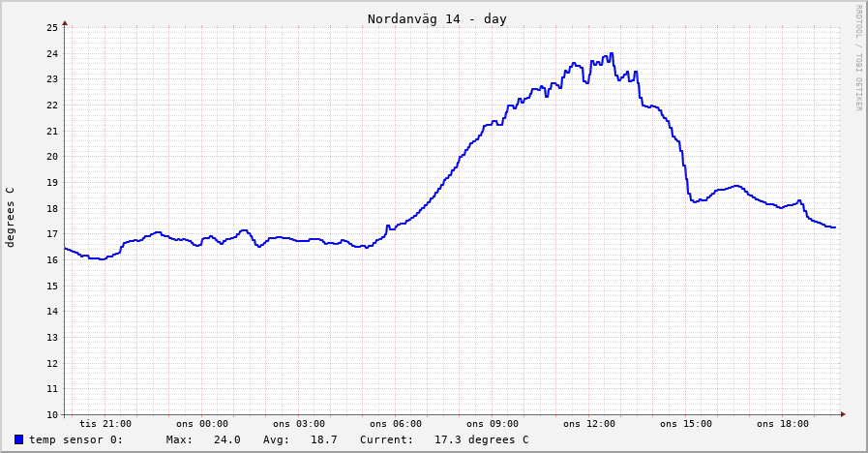Click the y-axis label 25

52,28
